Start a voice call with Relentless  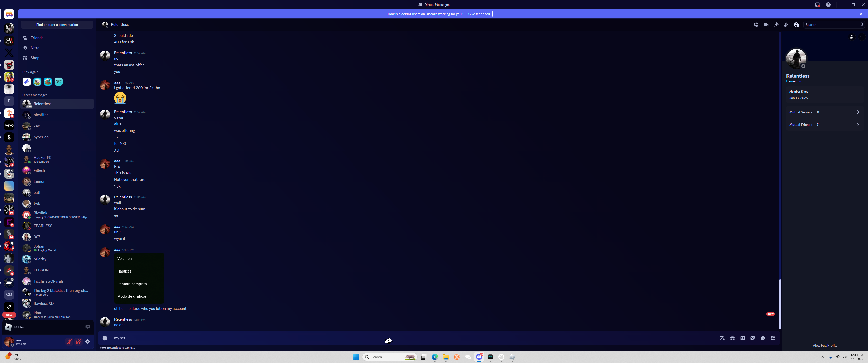[x=756, y=25]
